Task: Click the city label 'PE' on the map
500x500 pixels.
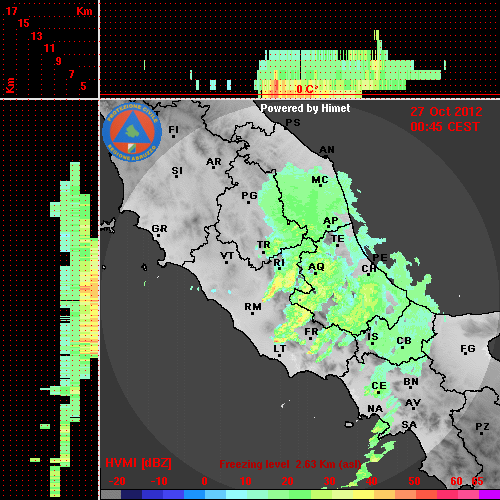Action: (x=380, y=258)
